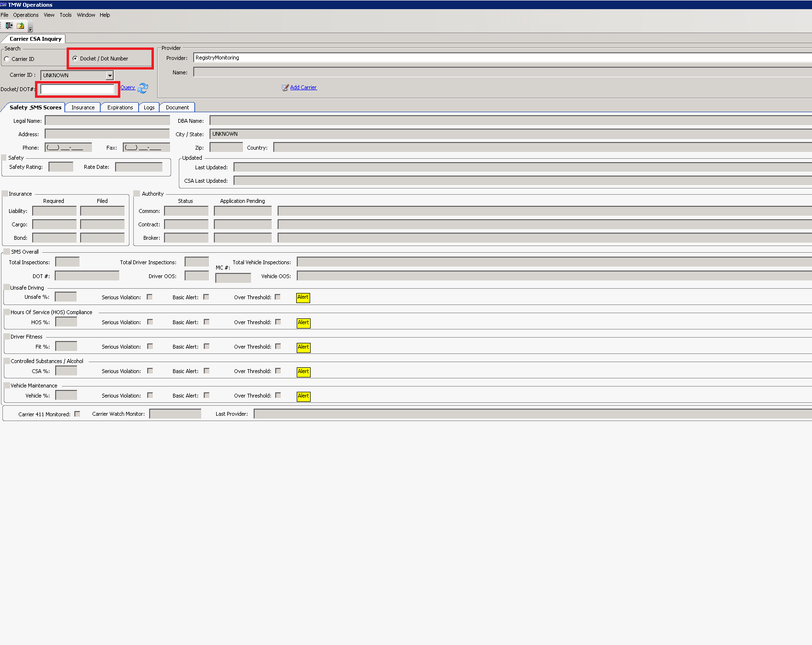Click the Query link
This screenshot has height=645, width=812.
(x=128, y=87)
